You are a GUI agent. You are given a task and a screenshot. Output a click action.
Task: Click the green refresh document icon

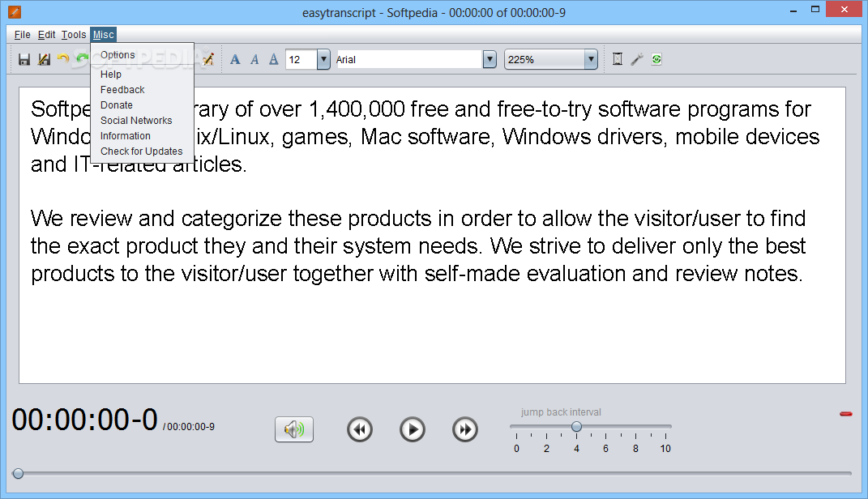(656, 59)
